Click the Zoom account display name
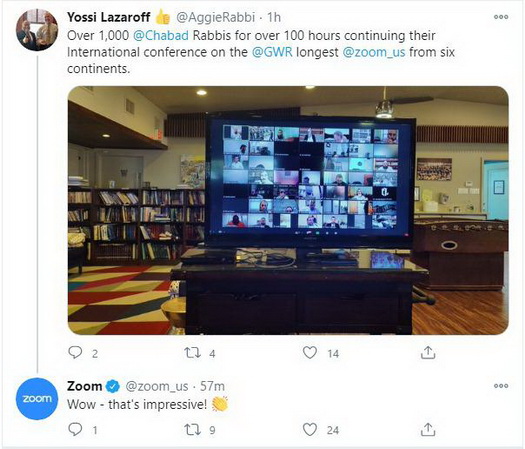Viewport: 525px width, 449px height. 84,386
